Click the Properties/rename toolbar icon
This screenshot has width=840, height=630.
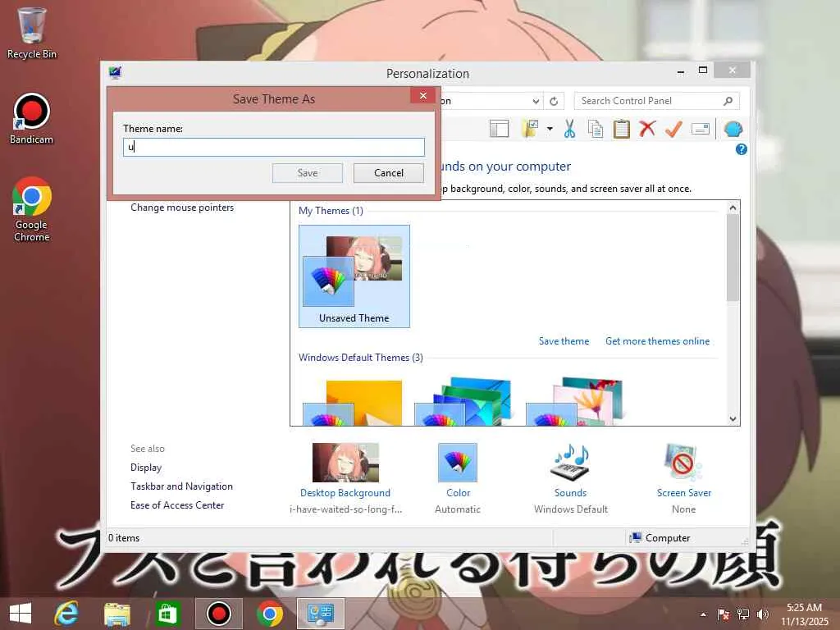click(701, 129)
